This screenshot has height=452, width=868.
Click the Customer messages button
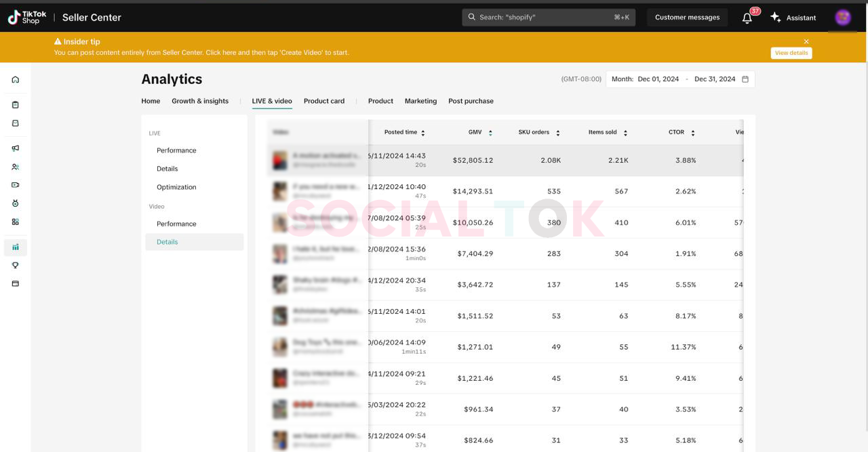coord(687,18)
